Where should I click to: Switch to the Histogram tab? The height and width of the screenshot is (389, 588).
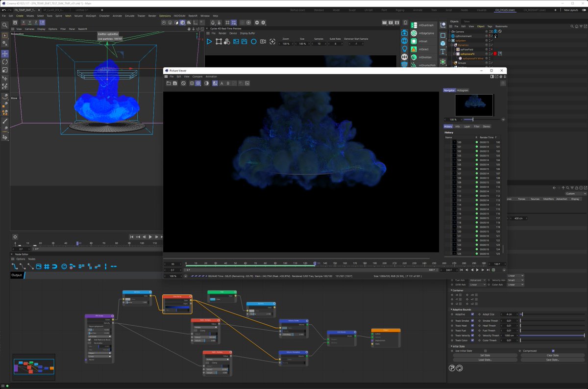tap(463, 90)
